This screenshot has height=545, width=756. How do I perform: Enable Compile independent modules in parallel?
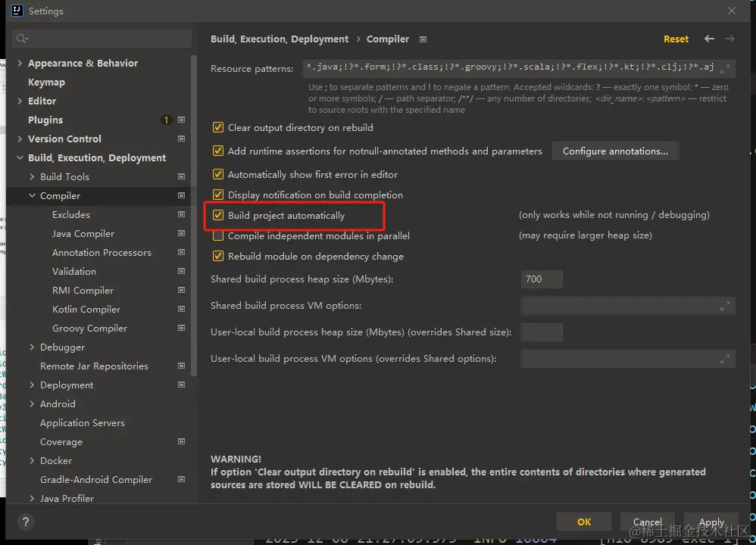pos(218,236)
